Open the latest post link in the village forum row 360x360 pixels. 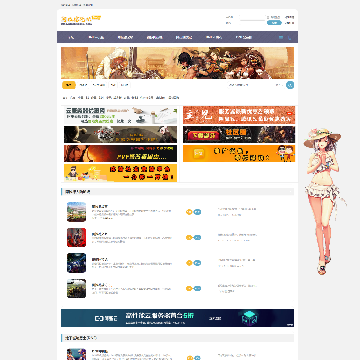tap(237, 209)
